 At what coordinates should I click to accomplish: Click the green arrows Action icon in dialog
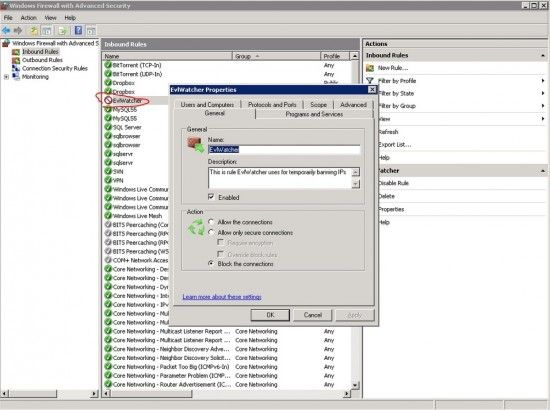(196, 228)
